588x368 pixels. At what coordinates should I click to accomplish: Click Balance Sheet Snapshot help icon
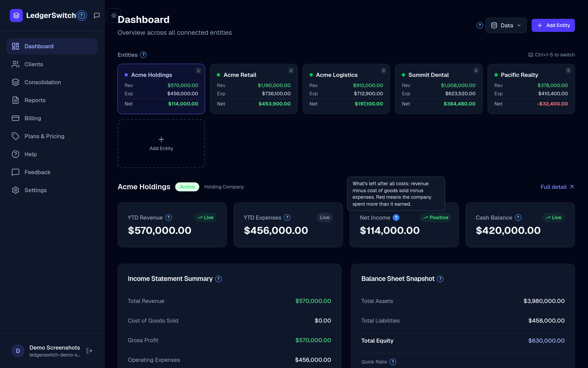[440, 279]
